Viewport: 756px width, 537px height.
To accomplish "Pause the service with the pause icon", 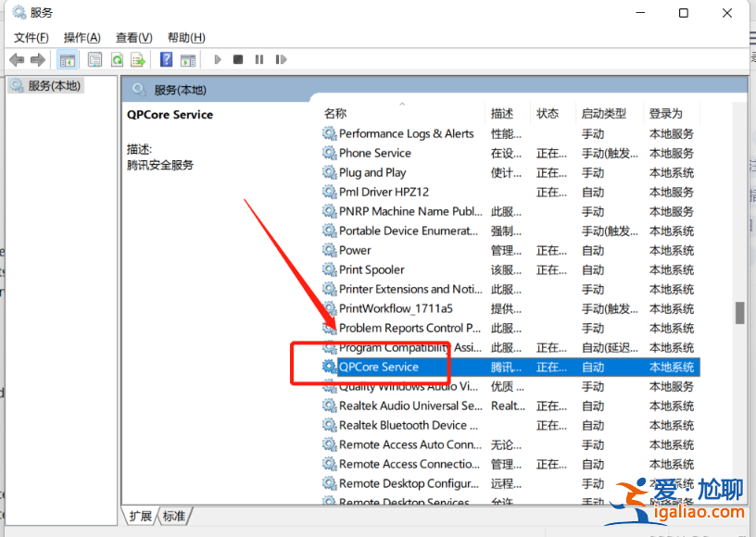I will coord(260,58).
